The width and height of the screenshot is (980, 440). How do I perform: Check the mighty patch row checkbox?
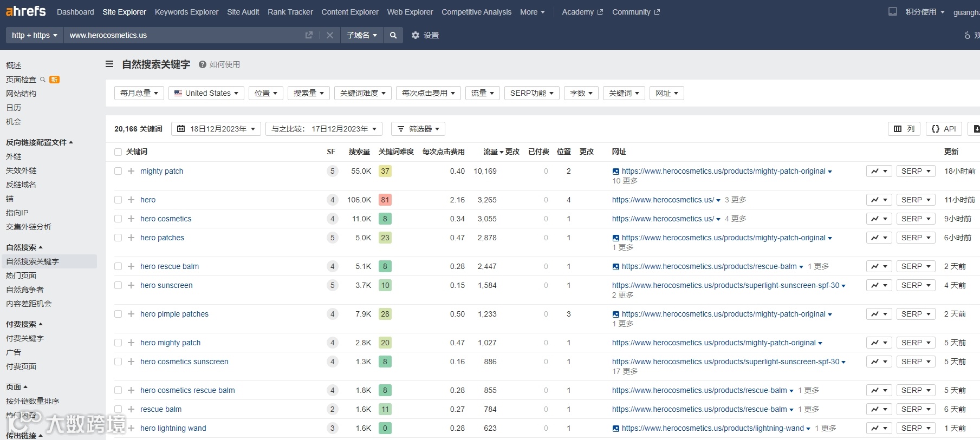[118, 171]
